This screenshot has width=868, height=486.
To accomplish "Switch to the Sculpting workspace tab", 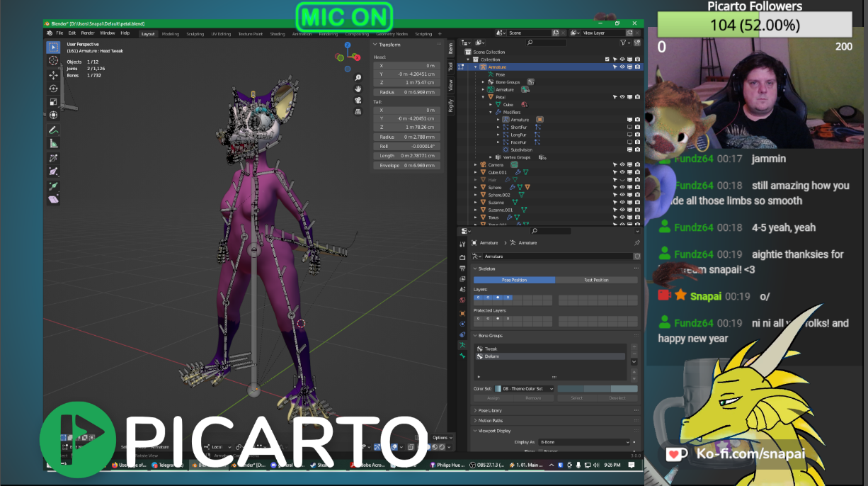I will [195, 33].
